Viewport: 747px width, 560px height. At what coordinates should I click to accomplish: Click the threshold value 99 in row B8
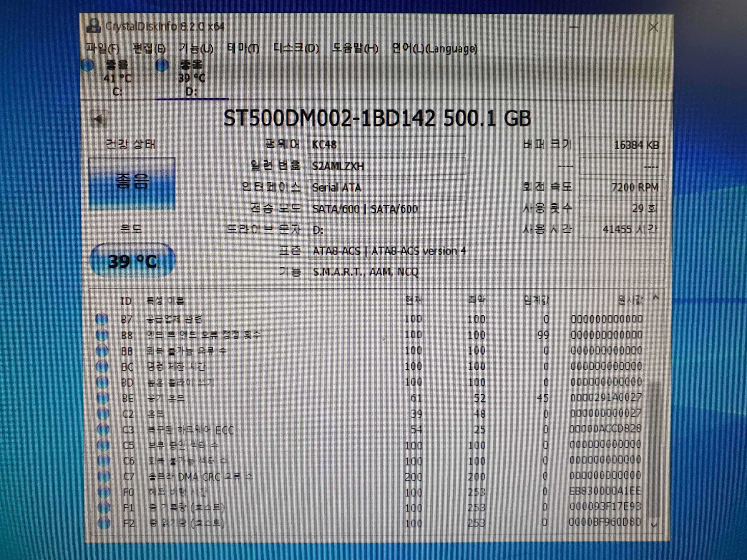tap(543, 335)
